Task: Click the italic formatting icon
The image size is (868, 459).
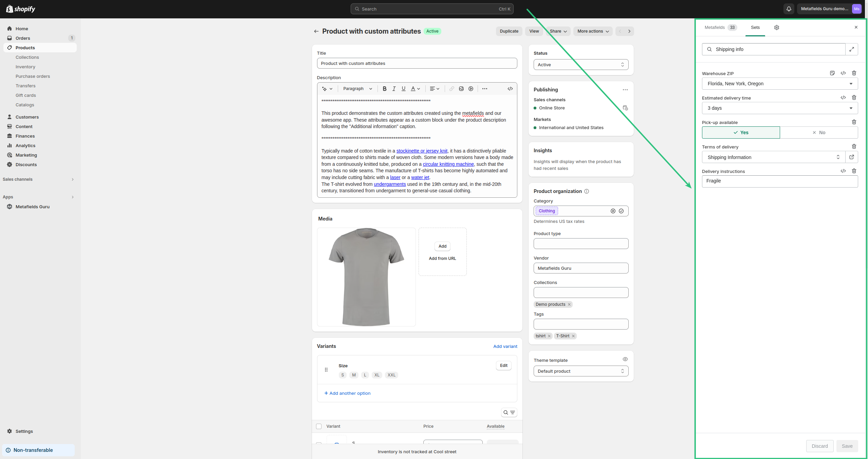Action: tap(394, 89)
